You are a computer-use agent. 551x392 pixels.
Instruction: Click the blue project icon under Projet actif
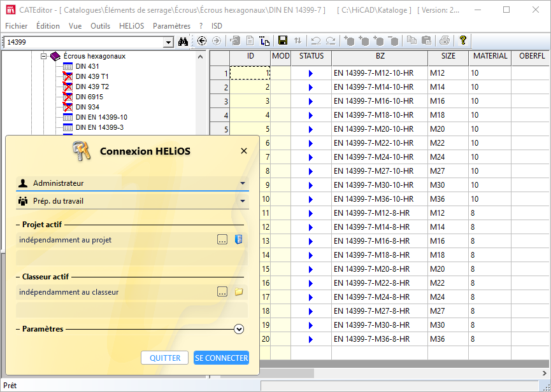tap(239, 240)
